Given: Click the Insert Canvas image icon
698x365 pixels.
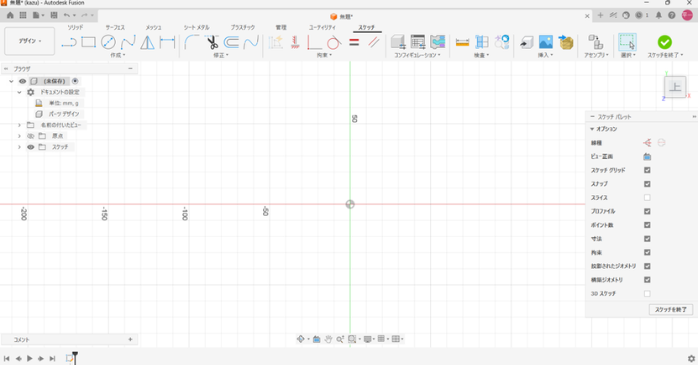Looking at the screenshot, I should pyautogui.click(x=545, y=42).
